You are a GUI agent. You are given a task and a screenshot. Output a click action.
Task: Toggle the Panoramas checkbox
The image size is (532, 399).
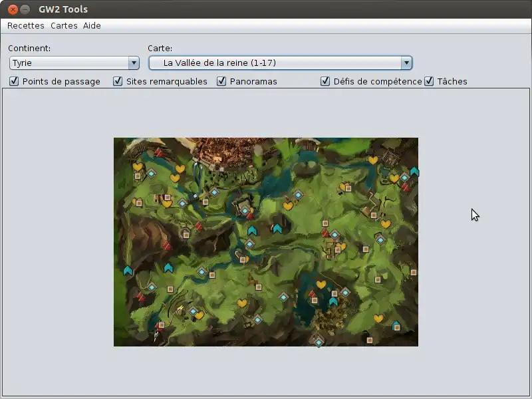tap(221, 81)
